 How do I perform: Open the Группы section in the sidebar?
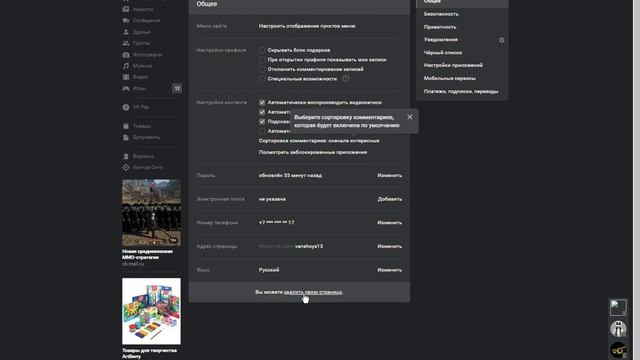141,43
